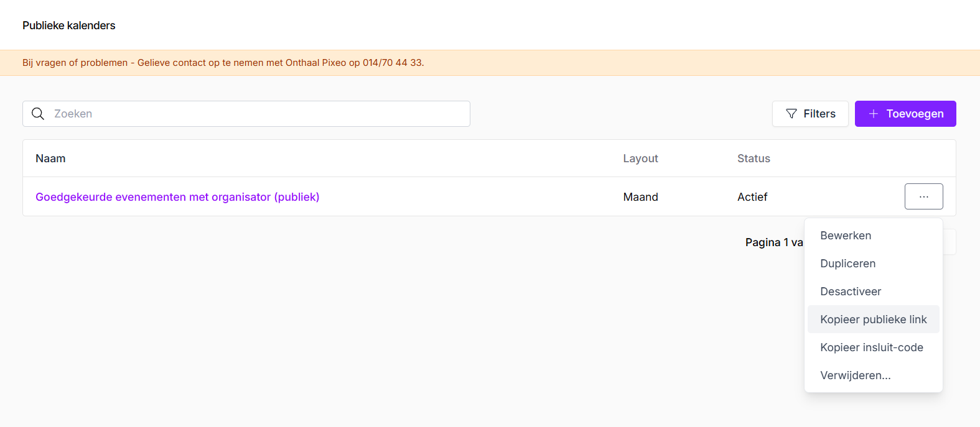Click the funnel icon on Filters
The height and width of the screenshot is (427, 980).
tap(791, 114)
